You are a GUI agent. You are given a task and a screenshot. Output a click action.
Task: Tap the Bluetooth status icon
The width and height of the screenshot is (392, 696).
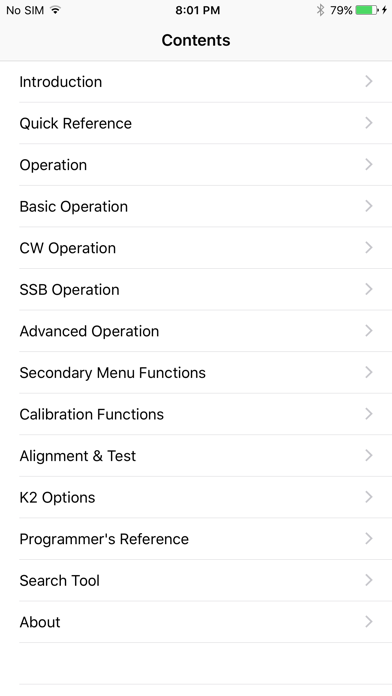point(320,10)
